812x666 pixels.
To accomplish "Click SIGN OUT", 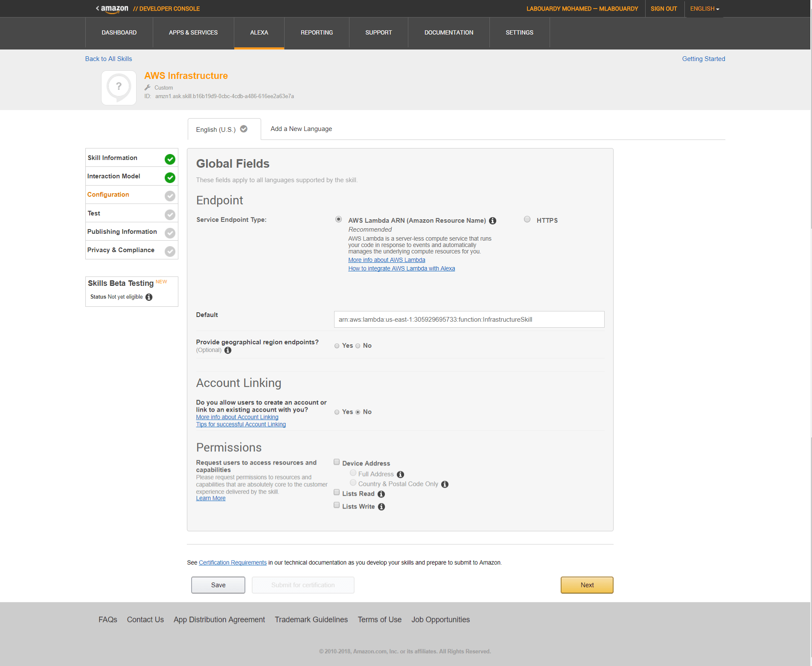I will (664, 9).
